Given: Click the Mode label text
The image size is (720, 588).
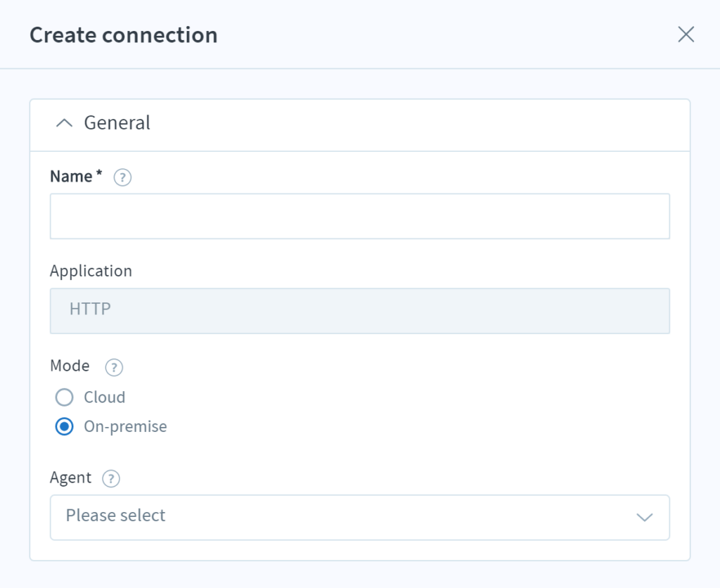Looking at the screenshot, I should pyautogui.click(x=70, y=366).
